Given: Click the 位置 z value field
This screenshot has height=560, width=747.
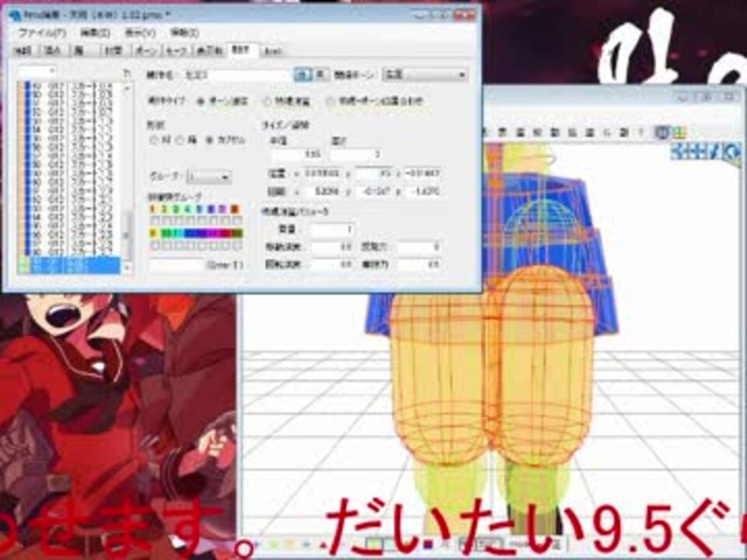Looking at the screenshot, I should tap(422, 173).
